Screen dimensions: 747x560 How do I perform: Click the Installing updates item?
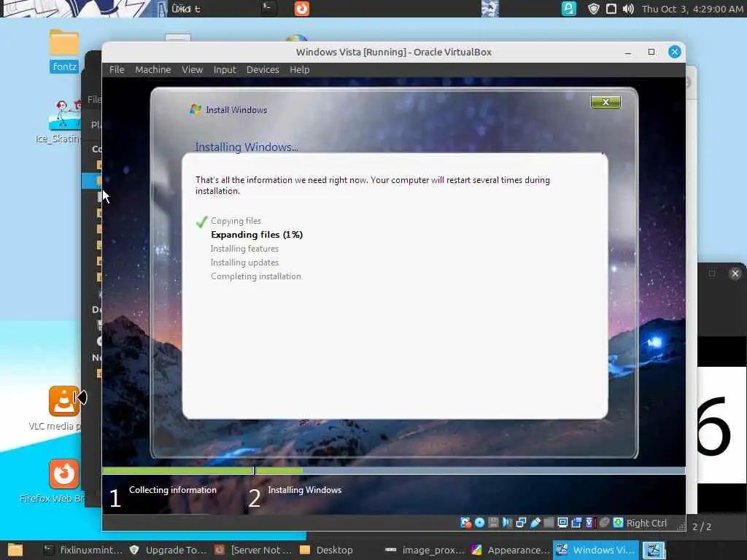click(244, 262)
